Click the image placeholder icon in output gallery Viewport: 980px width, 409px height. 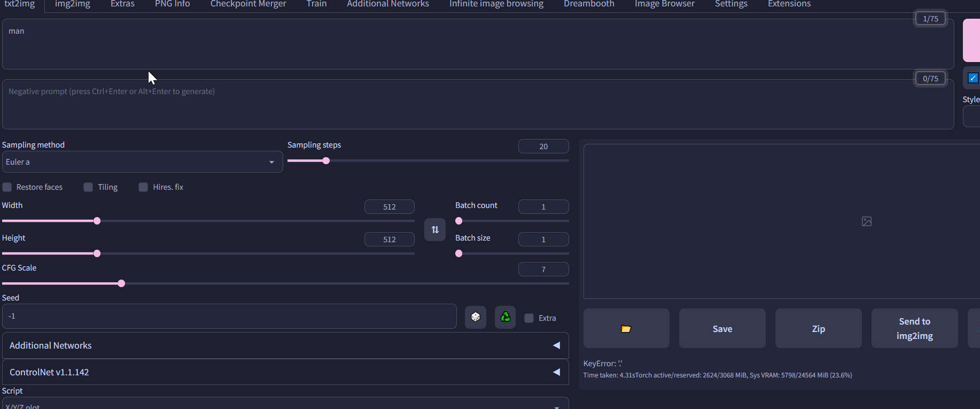pyautogui.click(x=867, y=221)
